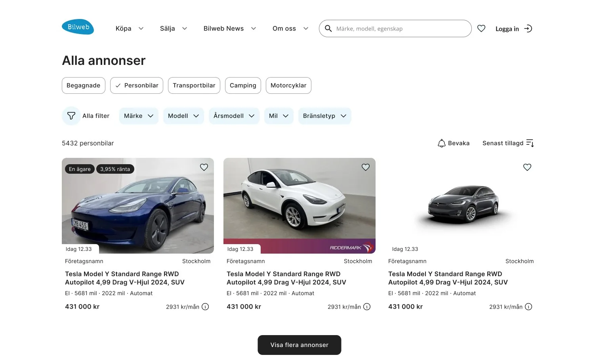Image resolution: width=599 pixels, height=364 pixels.
Task: Click the search magnifier icon
Action: click(328, 28)
